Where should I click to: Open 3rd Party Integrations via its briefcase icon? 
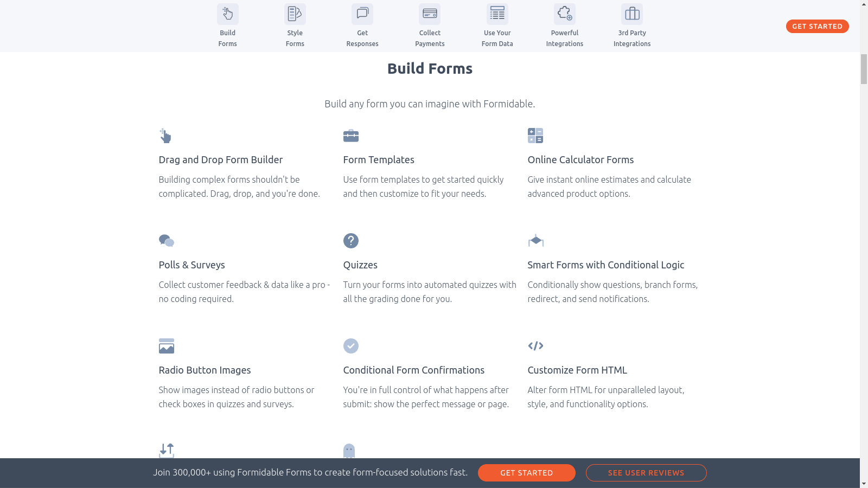click(631, 13)
